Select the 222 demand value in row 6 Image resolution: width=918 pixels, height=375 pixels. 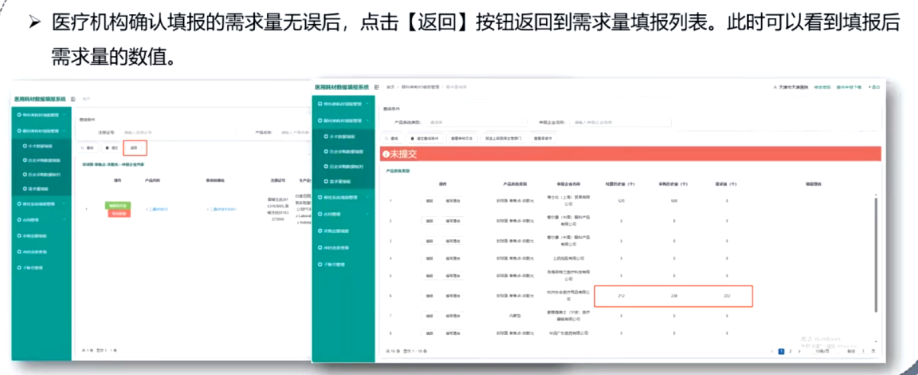727,296
